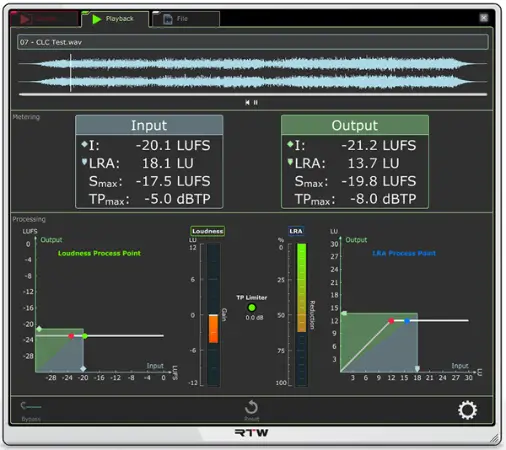506x450 pixels.
Task: Click the green TP Limiter indicator
Action: tap(252, 307)
